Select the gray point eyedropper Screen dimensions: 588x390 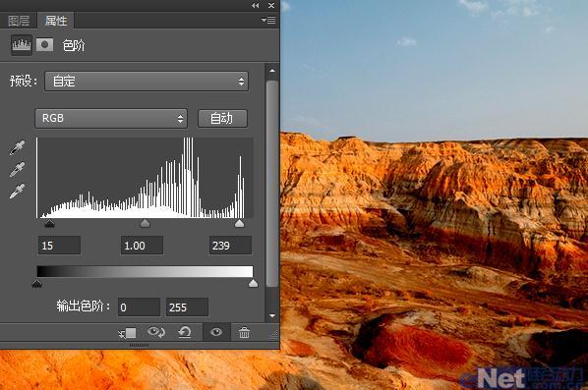tap(17, 169)
